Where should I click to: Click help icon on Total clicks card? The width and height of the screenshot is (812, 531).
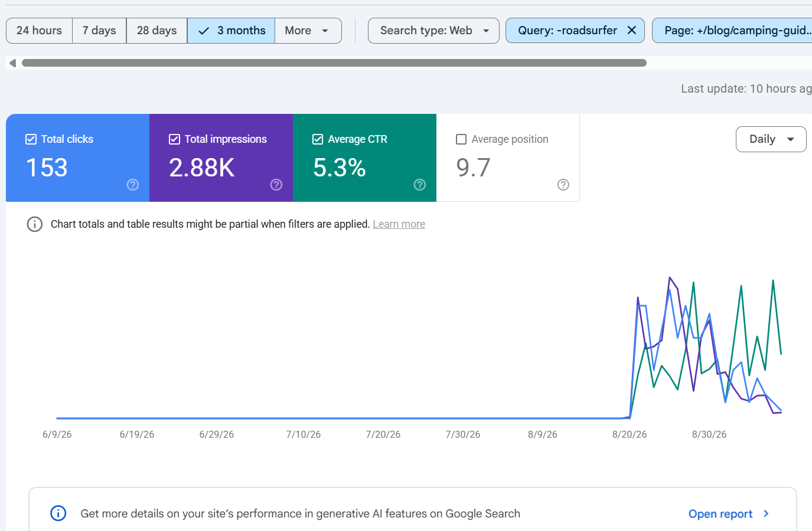point(133,185)
